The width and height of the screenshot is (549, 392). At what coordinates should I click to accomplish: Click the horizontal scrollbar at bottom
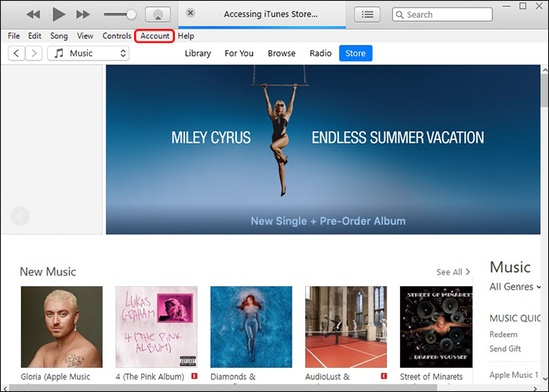click(x=224, y=388)
